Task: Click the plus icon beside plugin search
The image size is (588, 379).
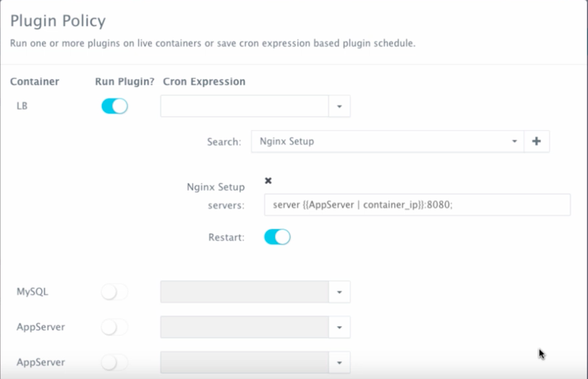Action: [x=536, y=141]
